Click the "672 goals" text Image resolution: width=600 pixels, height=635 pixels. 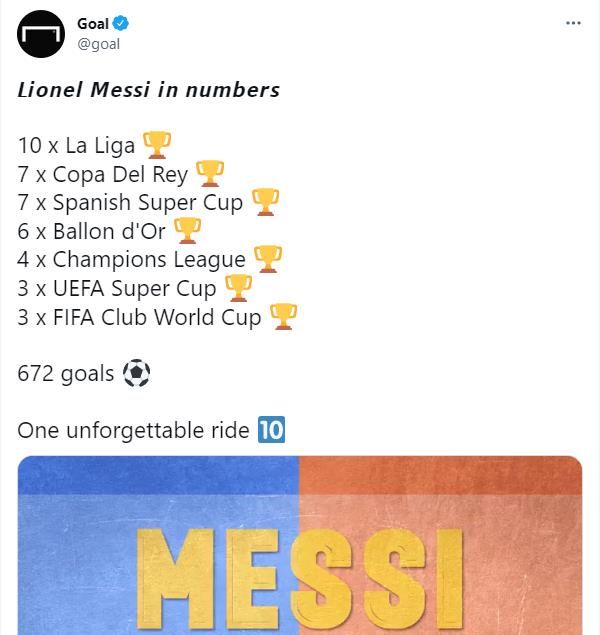pyautogui.click(x=66, y=374)
